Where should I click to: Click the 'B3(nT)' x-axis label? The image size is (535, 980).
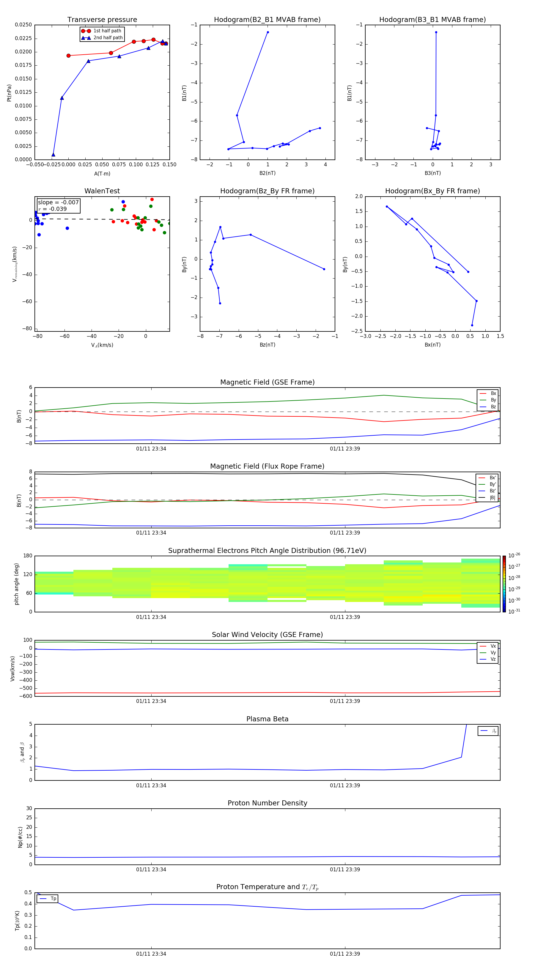[432, 173]
